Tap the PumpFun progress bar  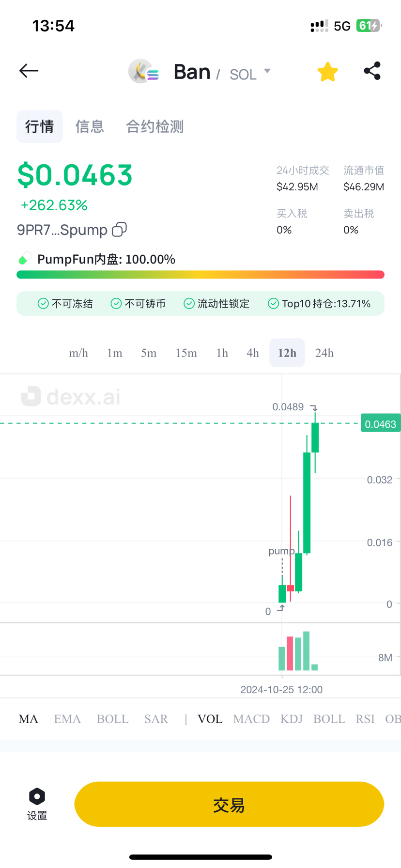[200, 275]
